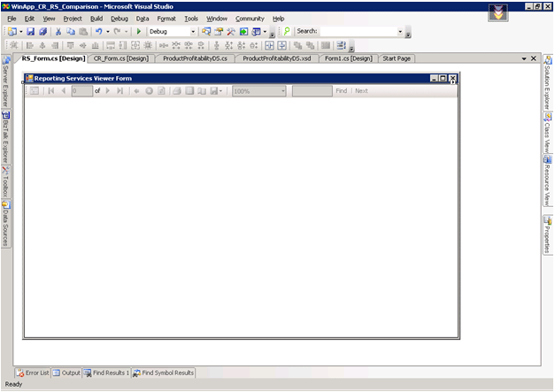Click the Bring to Front icon
This screenshot has height=392, width=555.
(x=297, y=45)
